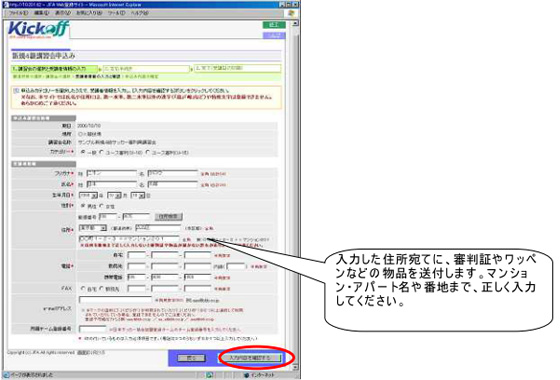
Task: Select the first ユース category radio button
Action: (x=101, y=152)
